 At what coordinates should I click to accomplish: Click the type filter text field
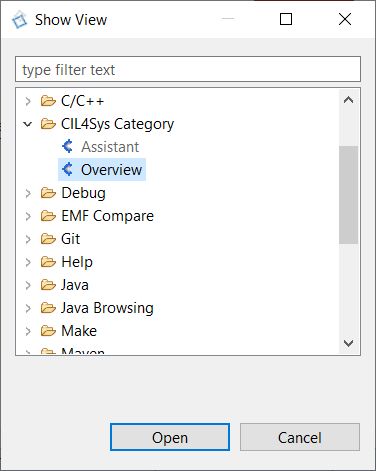tap(188, 69)
